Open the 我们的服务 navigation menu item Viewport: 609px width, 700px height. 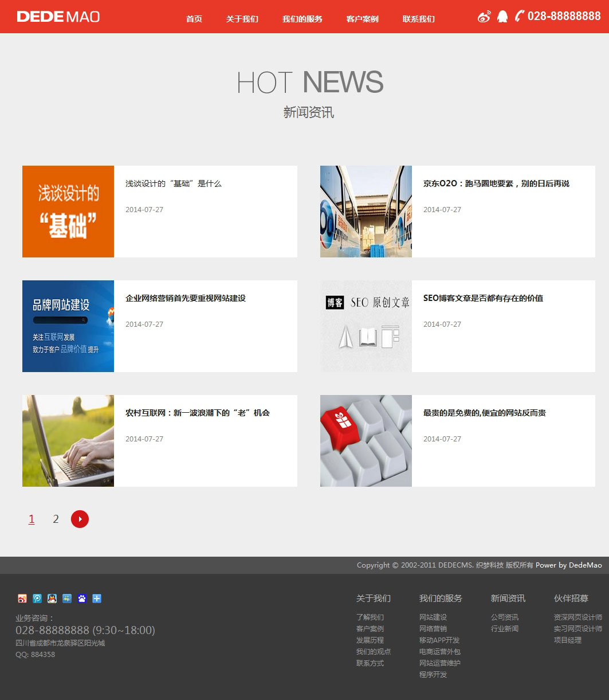coord(302,19)
